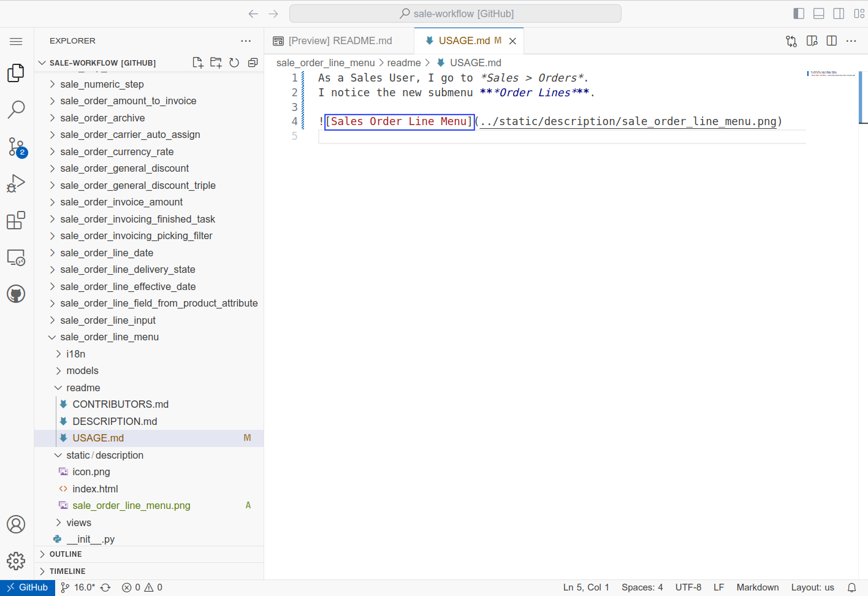The height and width of the screenshot is (596, 868).
Task: Click the sale-workflow command center search box
Action: coord(455,13)
